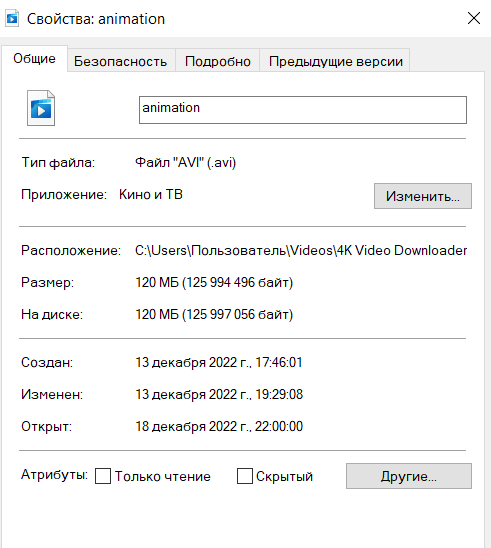Click the large video file icon
Viewport: 491px width, 548px height.
click(x=41, y=108)
